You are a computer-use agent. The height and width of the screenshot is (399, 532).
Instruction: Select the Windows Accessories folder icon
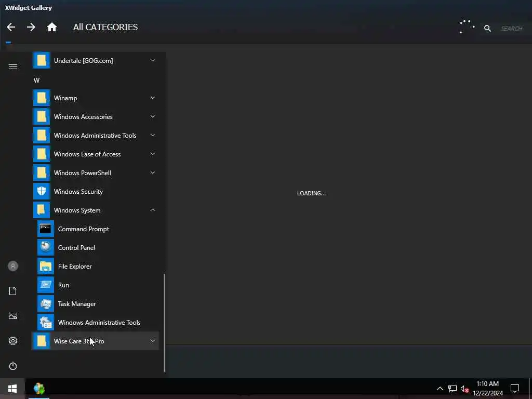[x=42, y=116]
